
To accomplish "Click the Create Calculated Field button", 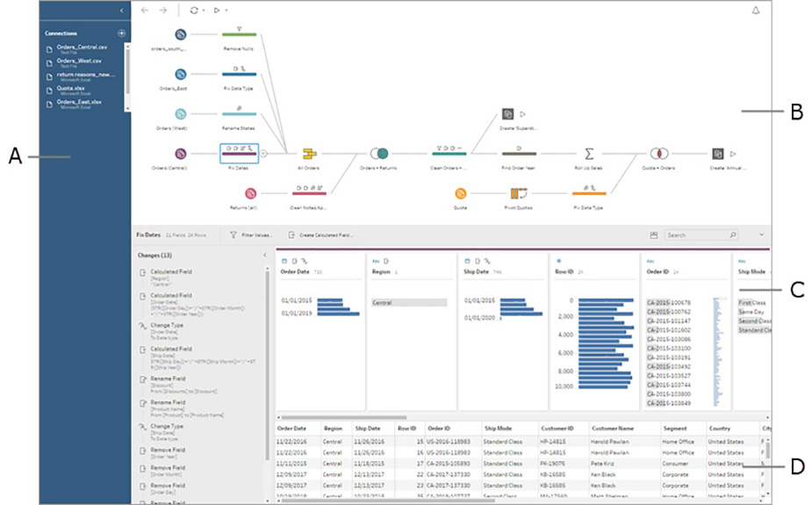I will point(320,235).
